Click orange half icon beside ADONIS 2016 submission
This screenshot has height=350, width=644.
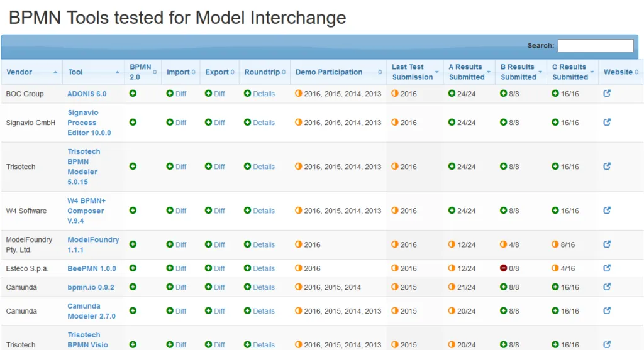pyautogui.click(x=395, y=94)
